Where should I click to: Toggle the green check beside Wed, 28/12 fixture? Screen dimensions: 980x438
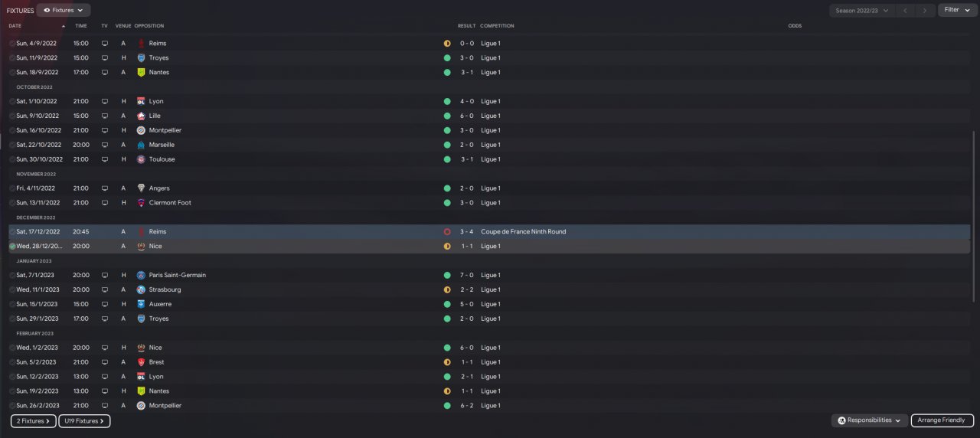point(12,247)
